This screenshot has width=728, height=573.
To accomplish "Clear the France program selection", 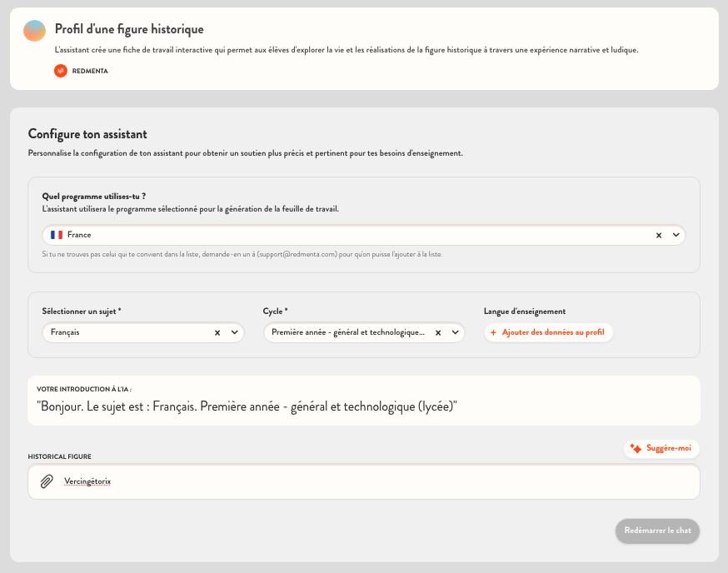I will [x=658, y=236].
